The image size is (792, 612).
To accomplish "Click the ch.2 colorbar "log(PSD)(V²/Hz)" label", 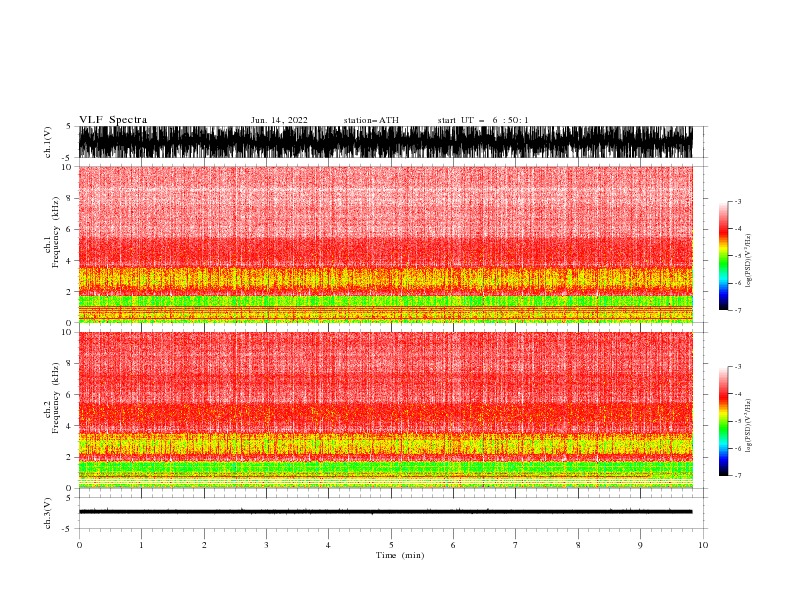I will coord(749,426).
